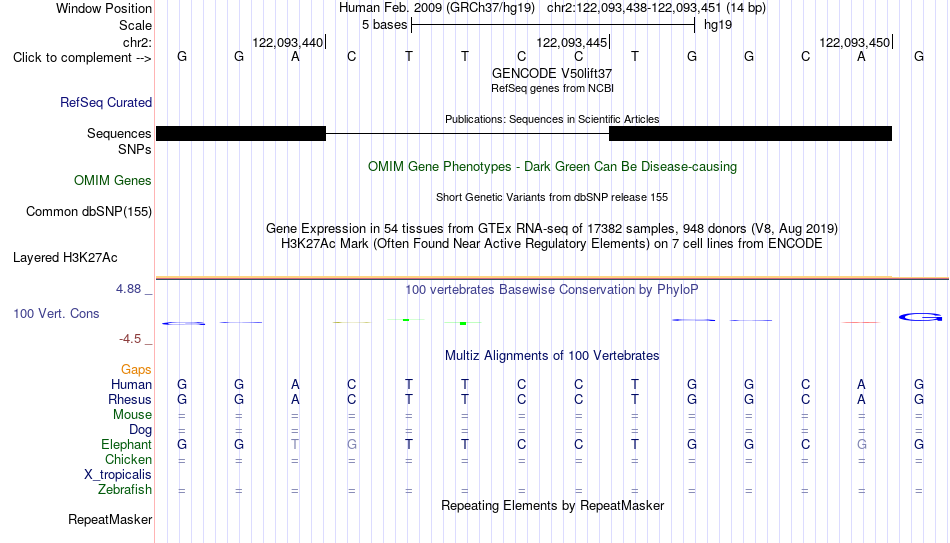
Task: Open the OMIM Genes track label
Action: [113, 181]
